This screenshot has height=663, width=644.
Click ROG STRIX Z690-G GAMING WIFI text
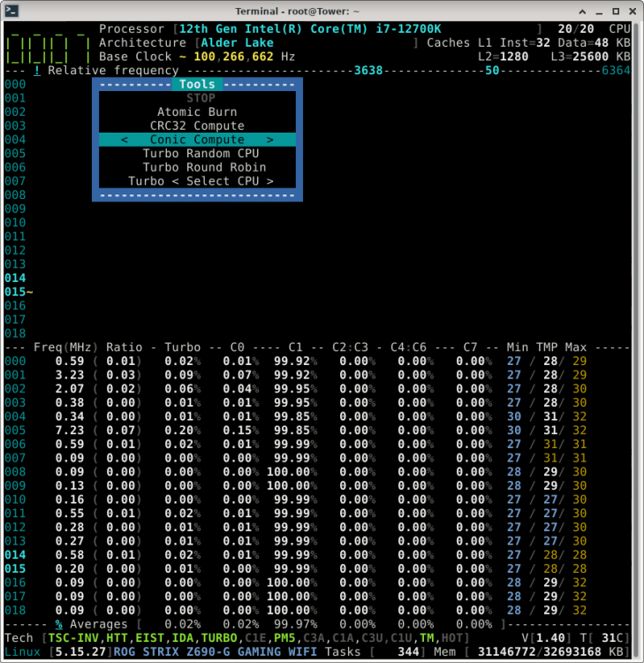click(x=215, y=652)
